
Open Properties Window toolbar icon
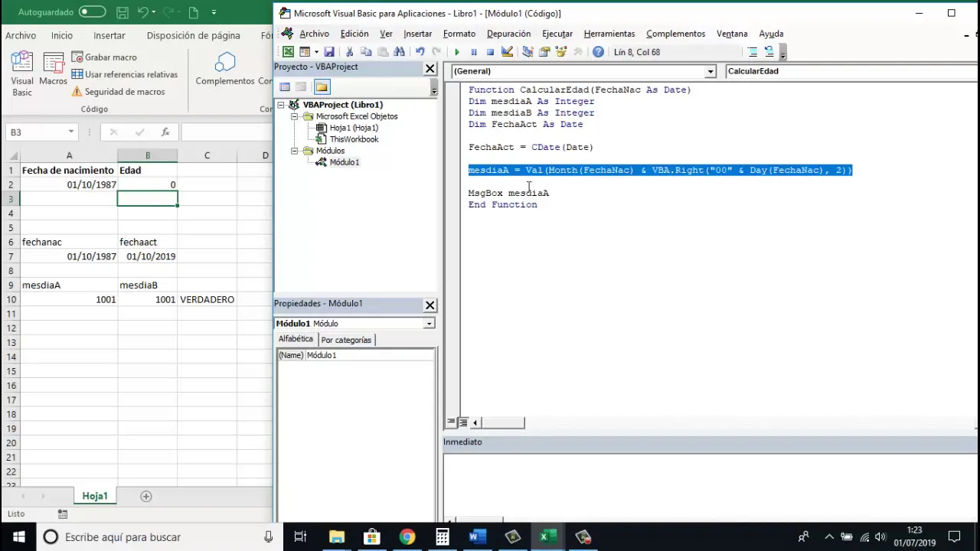544,52
